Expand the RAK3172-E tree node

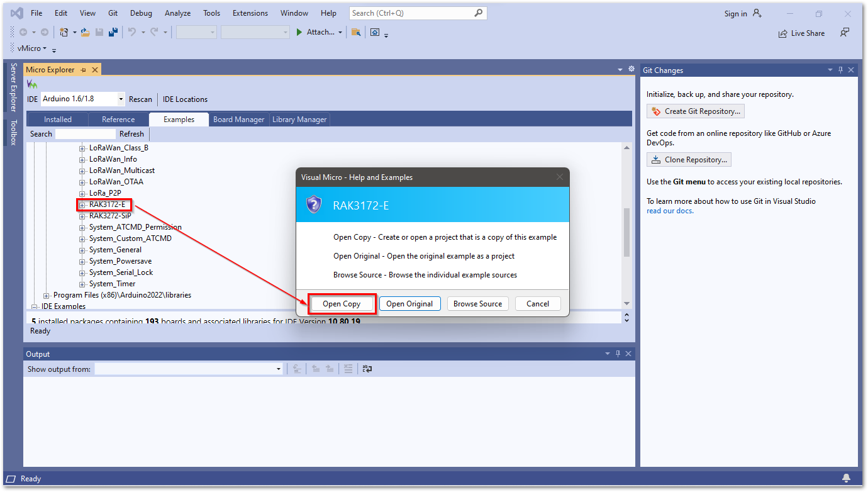[82, 204]
